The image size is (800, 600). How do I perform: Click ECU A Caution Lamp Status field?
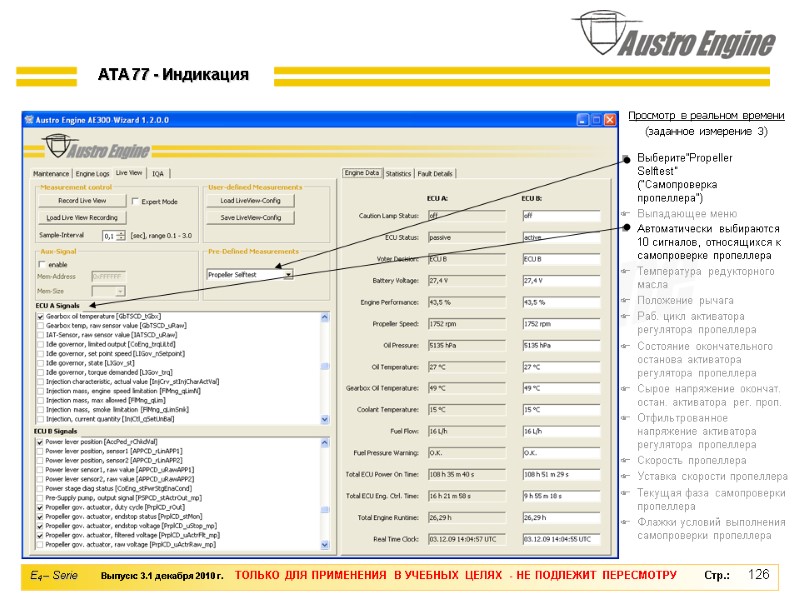click(467, 216)
